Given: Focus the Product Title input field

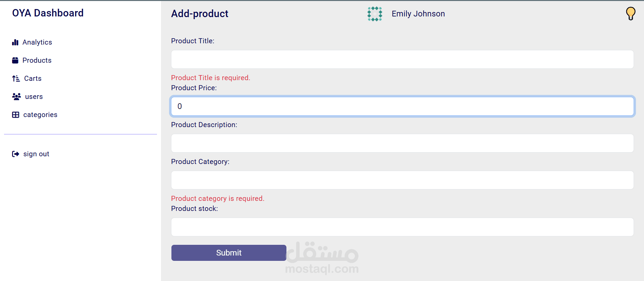Looking at the screenshot, I should tap(402, 59).
